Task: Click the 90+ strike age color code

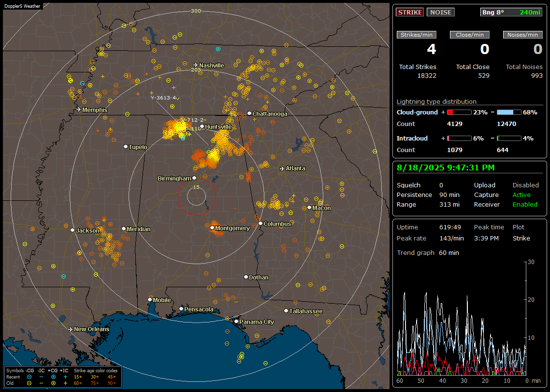Action: (112, 383)
